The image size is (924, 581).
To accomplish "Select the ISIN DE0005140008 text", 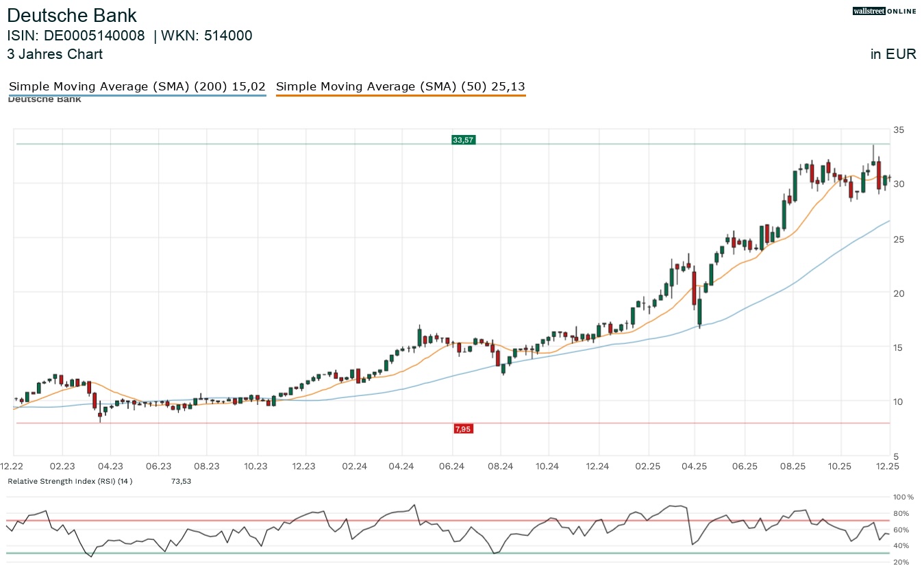I will [x=76, y=36].
